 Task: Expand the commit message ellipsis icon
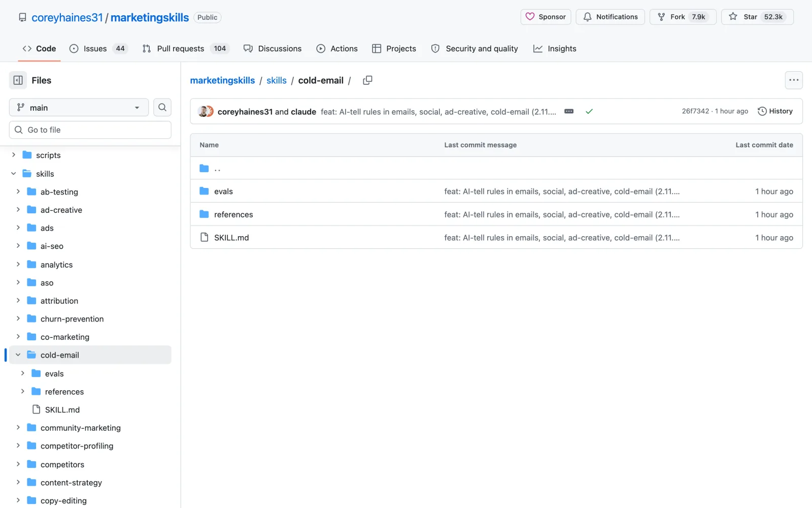click(x=569, y=111)
